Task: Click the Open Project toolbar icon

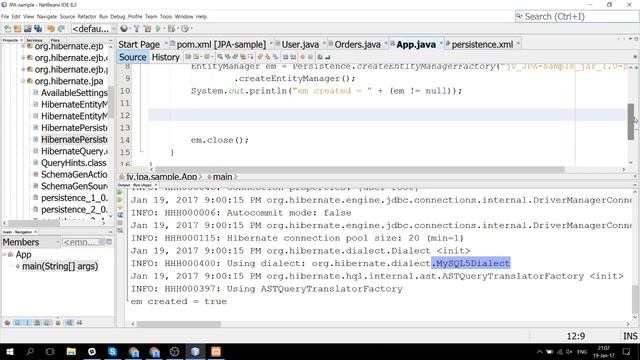Action: 27,29
